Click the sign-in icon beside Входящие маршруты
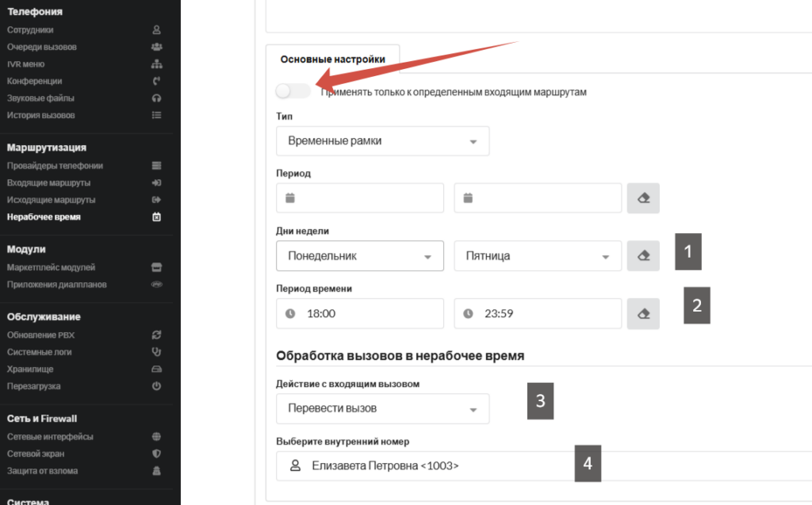The width and height of the screenshot is (812, 505). click(156, 183)
